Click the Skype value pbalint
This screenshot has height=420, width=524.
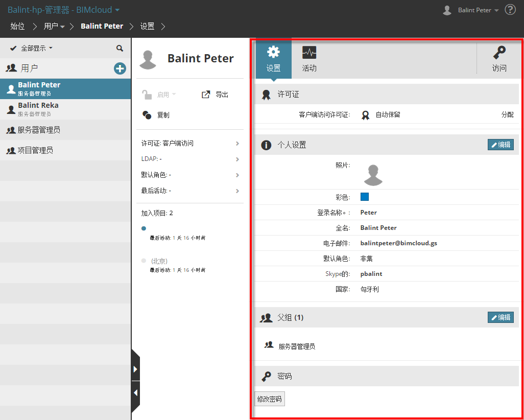(371, 274)
